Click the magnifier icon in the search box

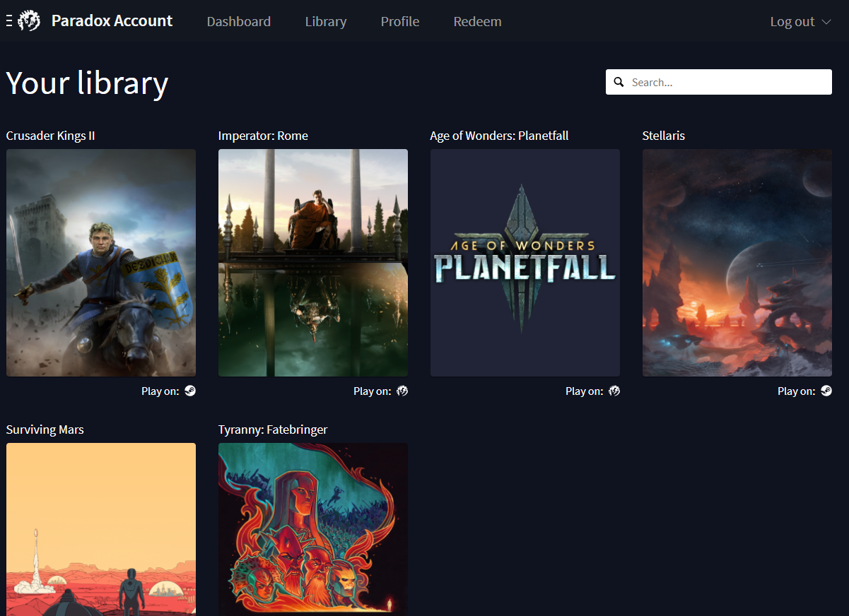619,82
